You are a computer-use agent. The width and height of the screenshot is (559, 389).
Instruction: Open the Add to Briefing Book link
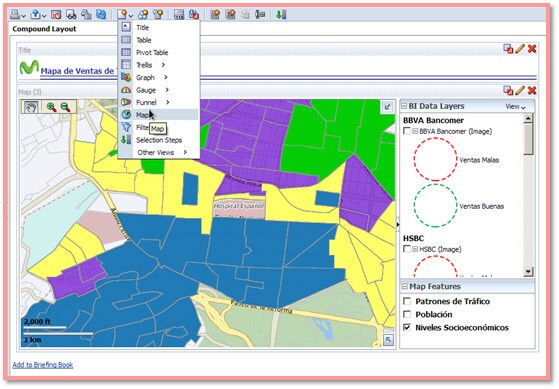tap(43, 365)
